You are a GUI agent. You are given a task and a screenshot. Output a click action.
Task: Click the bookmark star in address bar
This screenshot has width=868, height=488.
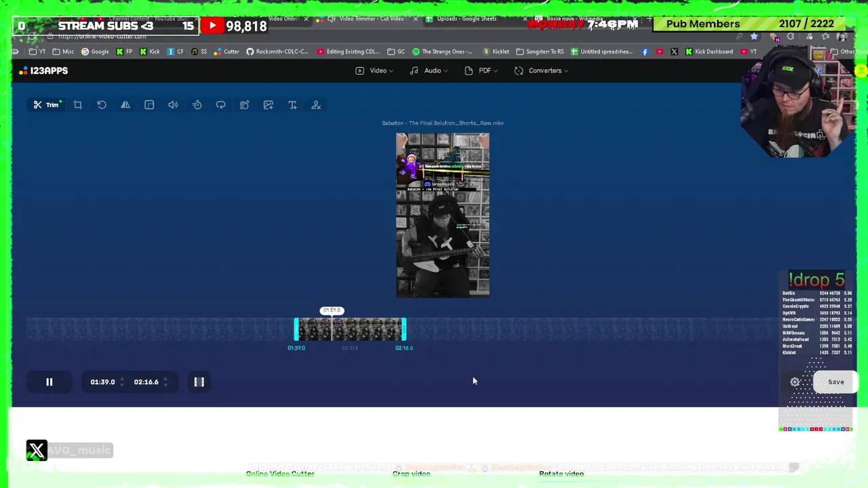click(754, 37)
